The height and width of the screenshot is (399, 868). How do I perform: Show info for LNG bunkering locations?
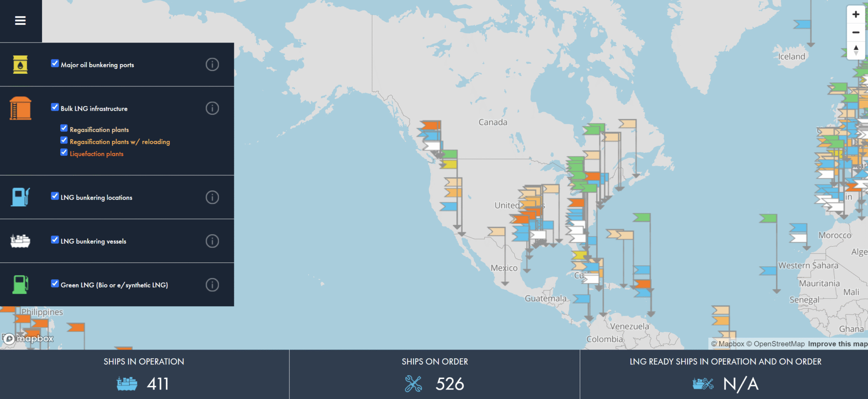212,197
